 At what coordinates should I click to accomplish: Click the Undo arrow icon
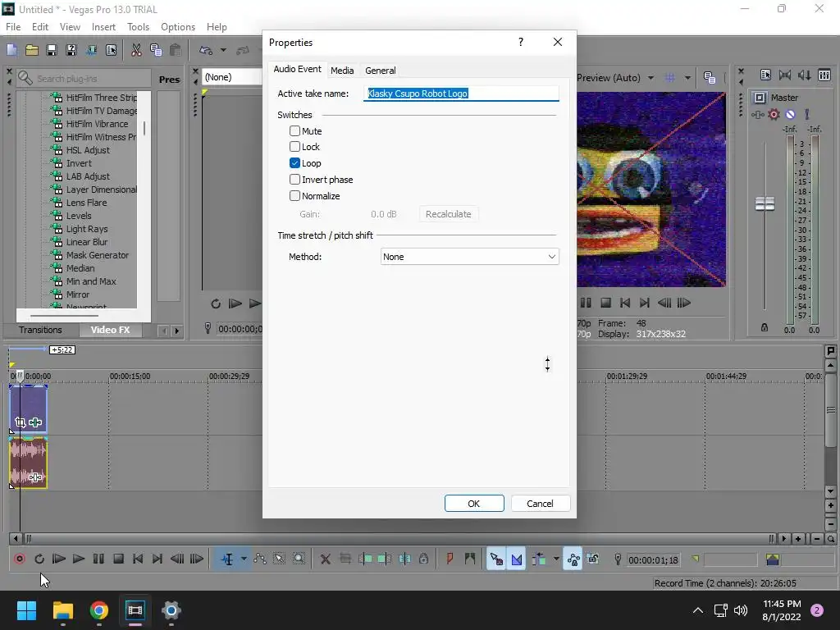pos(206,50)
